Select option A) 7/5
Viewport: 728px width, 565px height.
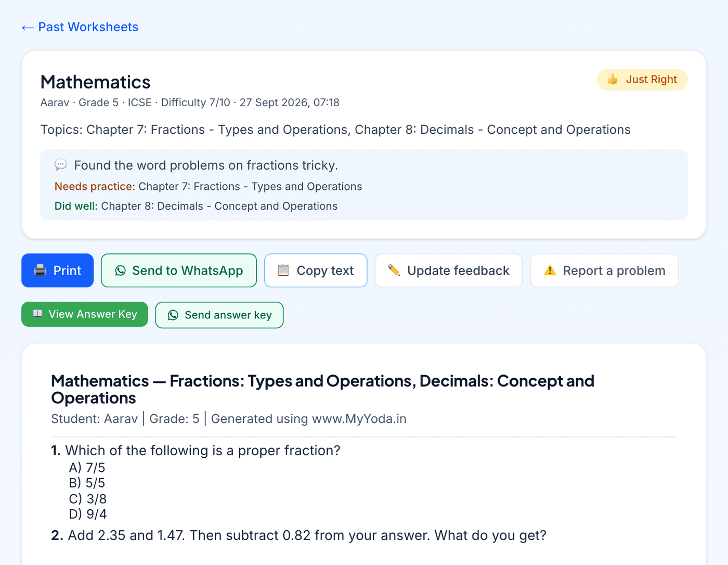coord(87,468)
